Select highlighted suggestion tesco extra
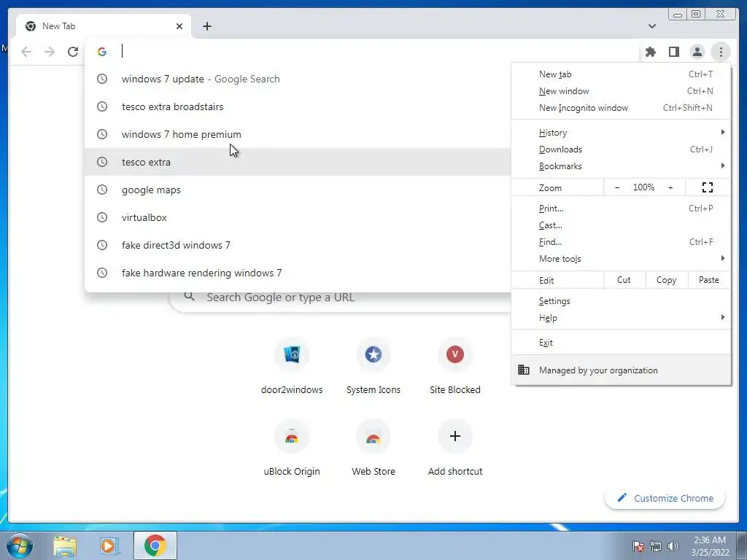This screenshot has width=747, height=560. (x=298, y=162)
